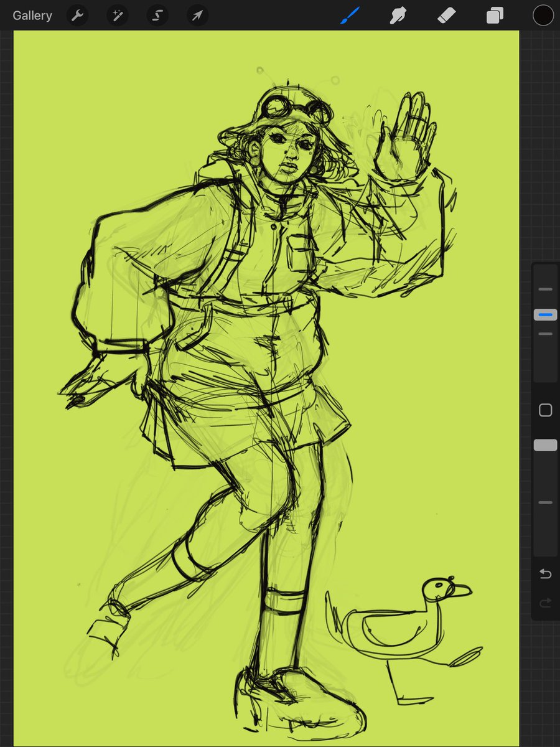This screenshot has height=747, width=560.
Task: Tap the character's raised hand on canvas
Action: [408, 138]
